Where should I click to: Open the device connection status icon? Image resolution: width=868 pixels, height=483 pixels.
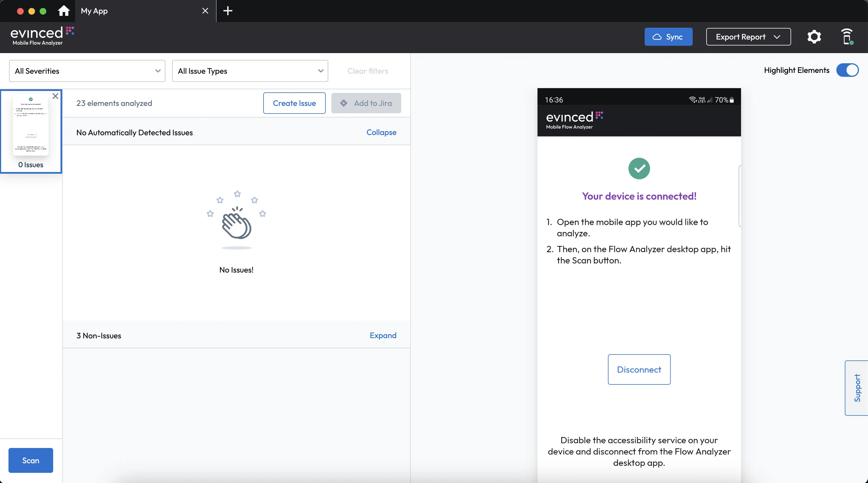click(847, 37)
